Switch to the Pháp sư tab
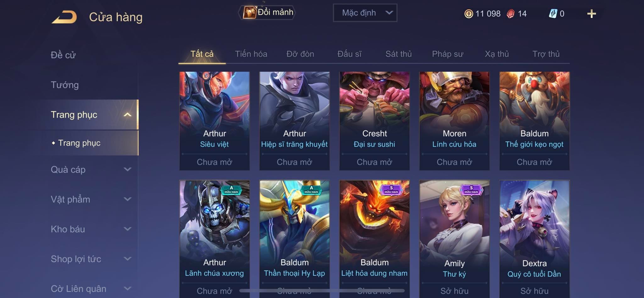The image size is (644, 298). [447, 54]
